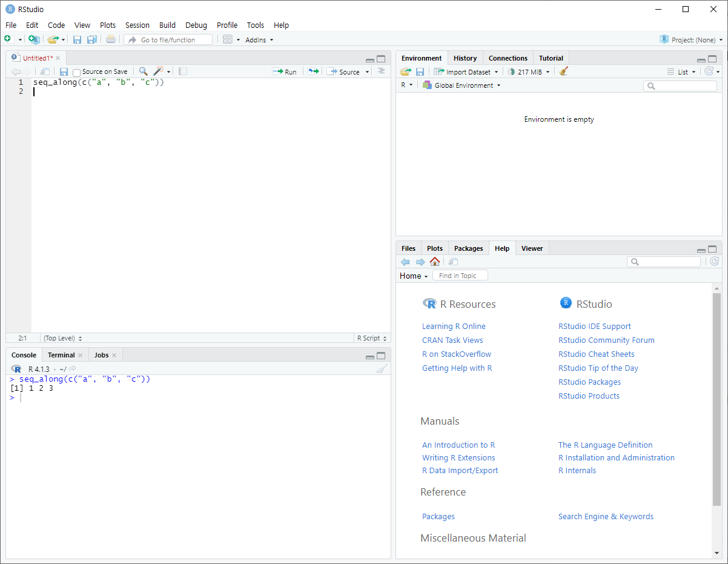Open the Home dropdown in the Help pane

pyautogui.click(x=414, y=276)
